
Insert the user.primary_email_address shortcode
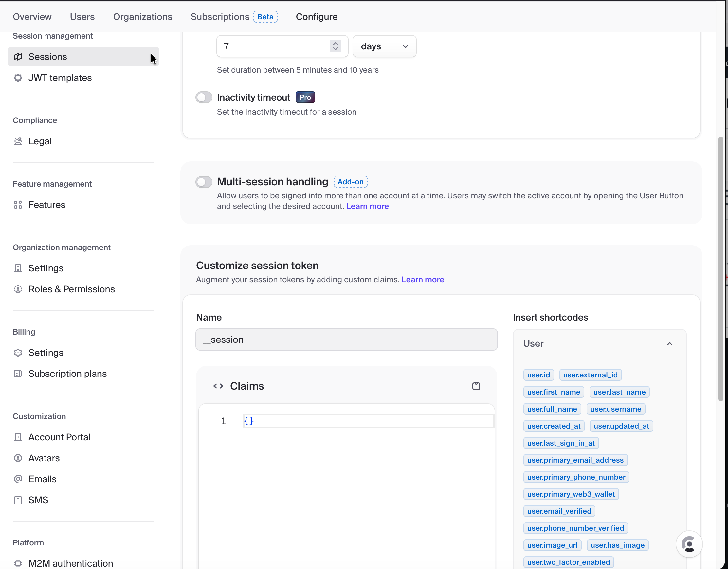tap(575, 460)
